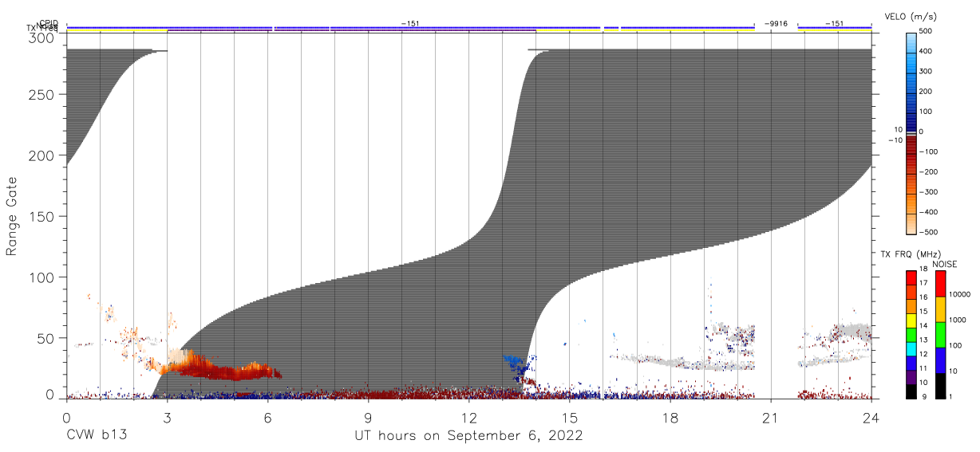Click the 50 tick on Range Gate axis
The width and height of the screenshot is (980, 452).
point(46,338)
